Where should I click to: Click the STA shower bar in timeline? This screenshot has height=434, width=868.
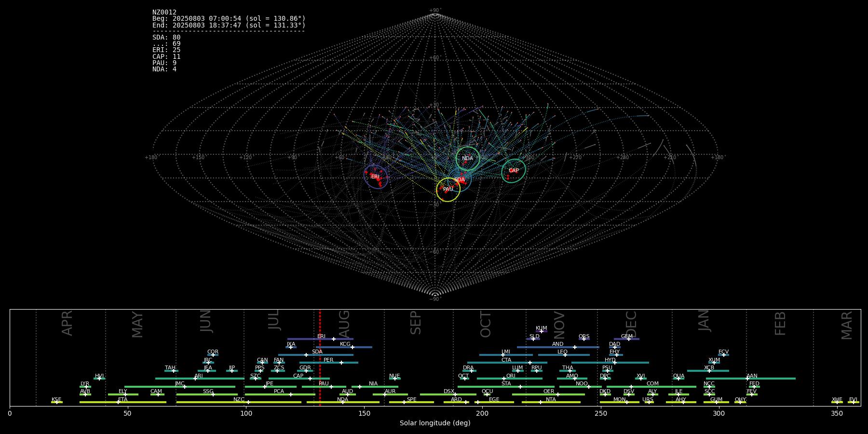[506, 387]
